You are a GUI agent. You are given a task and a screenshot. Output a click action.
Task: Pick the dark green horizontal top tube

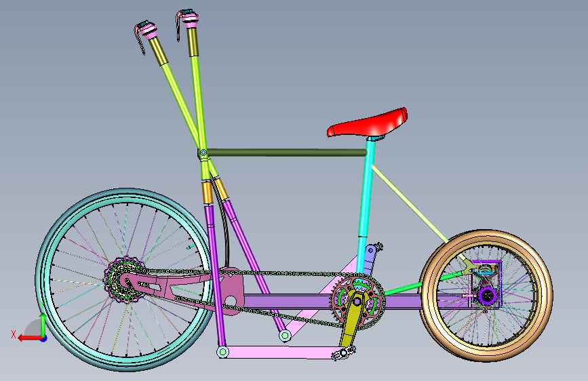coord(287,153)
